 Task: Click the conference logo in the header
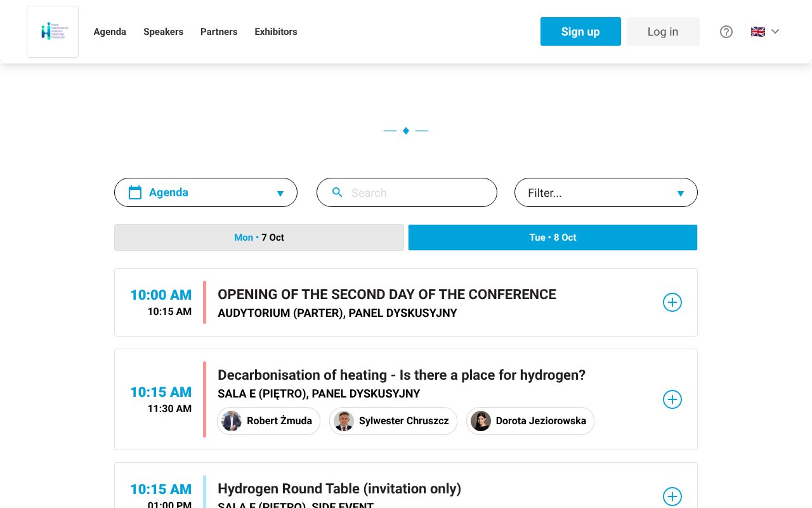click(52, 31)
